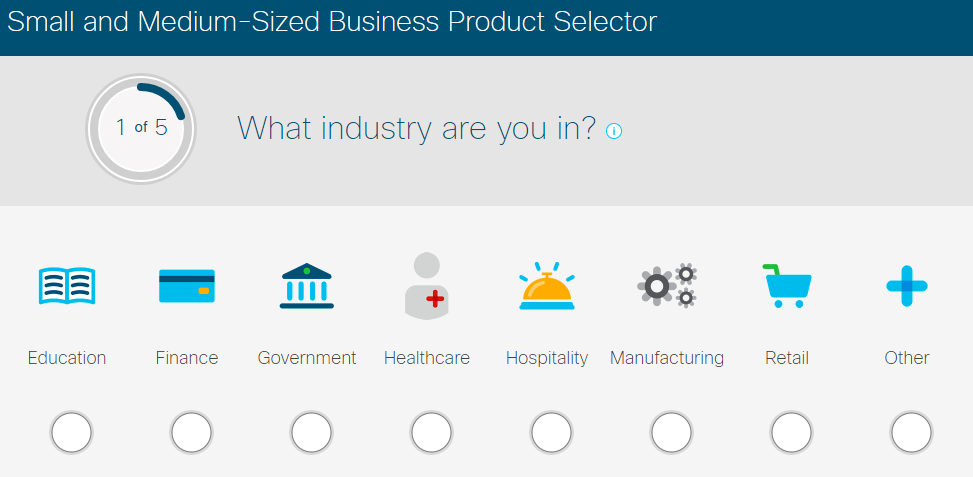973x477 pixels.
Task: Click the Hospitality text label
Action: tap(547, 359)
